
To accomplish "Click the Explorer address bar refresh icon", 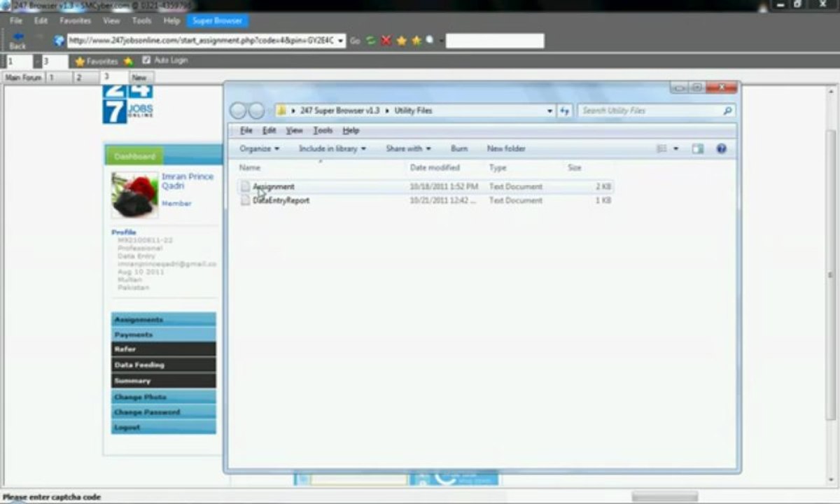I will pos(566,111).
